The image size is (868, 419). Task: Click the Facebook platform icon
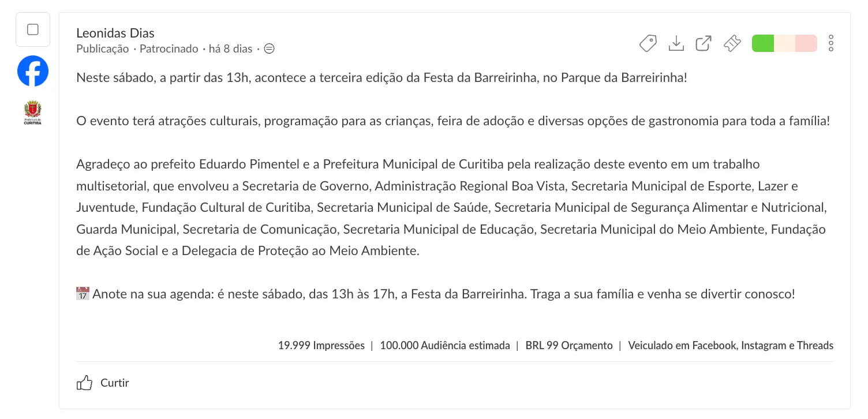(x=33, y=71)
